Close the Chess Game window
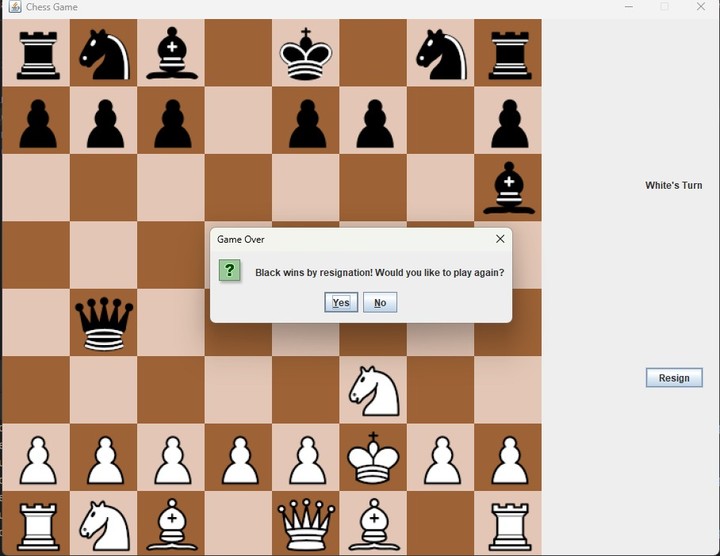Screen dimensions: 720x556 [701, 6]
